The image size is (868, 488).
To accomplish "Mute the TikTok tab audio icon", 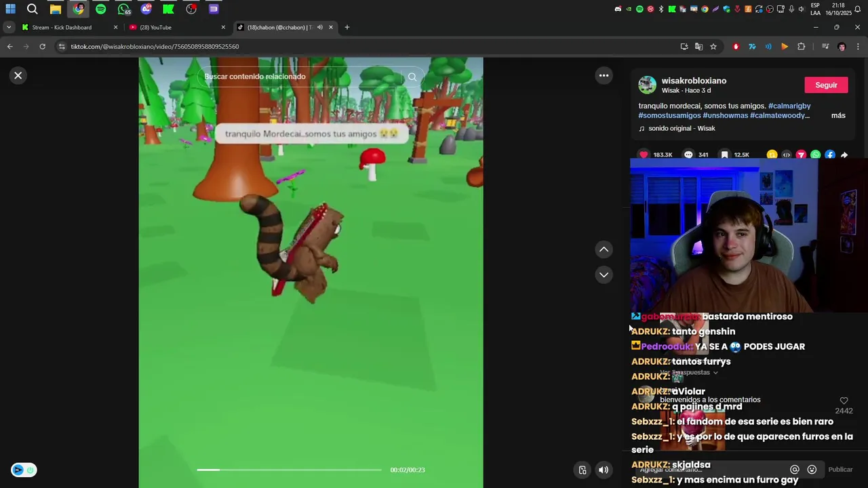I will pos(319,27).
